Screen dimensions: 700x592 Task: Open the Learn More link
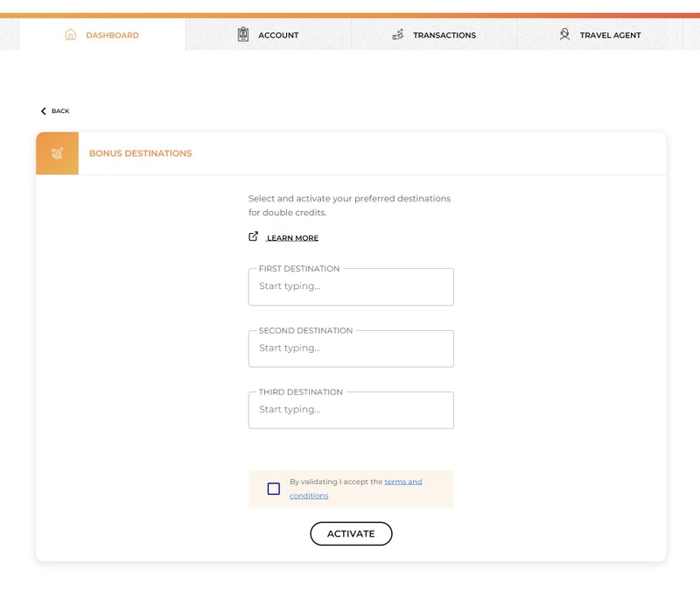pos(292,238)
